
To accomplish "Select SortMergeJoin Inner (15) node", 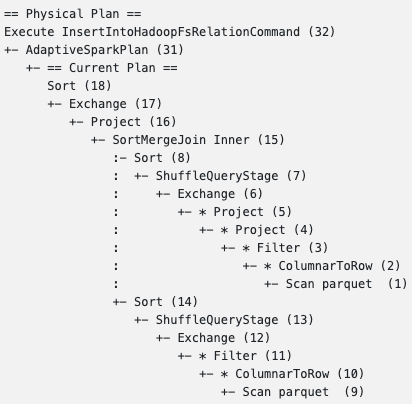I will click(x=198, y=140).
